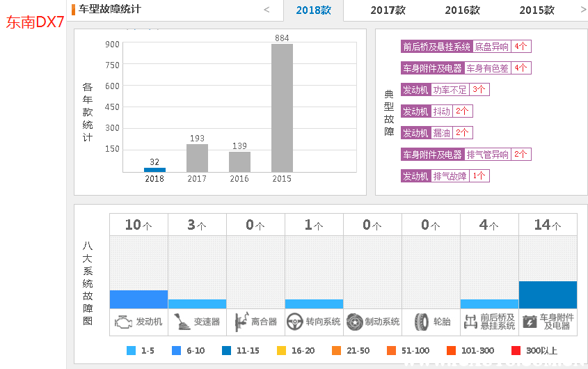588x369 pixels.
Task: Click the 2015 axis label under chart
Action: [x=282, y=179]
